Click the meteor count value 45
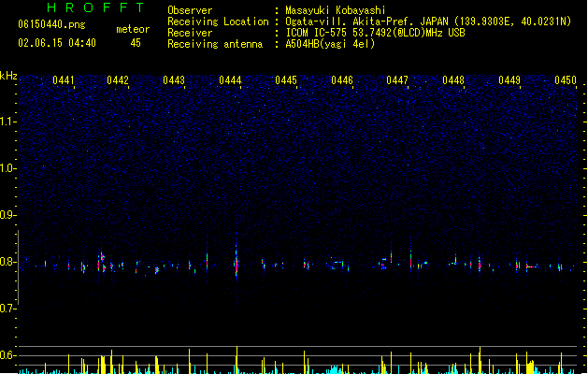The height and width of the screenshot is (374, 588). tap(136, 43)
